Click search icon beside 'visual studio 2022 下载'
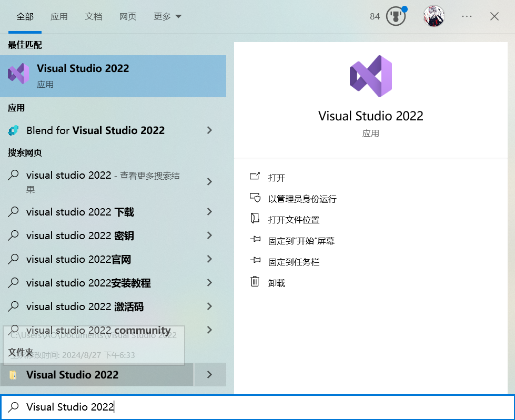The width and height of the screenshot is (515, 420). click(x=13, y=212)
